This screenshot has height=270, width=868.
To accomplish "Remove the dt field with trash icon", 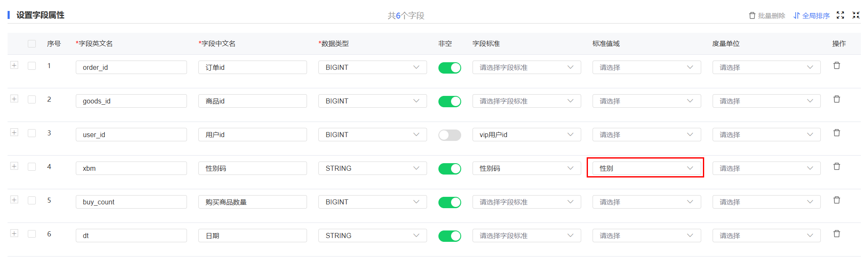I will coord(836,234).
